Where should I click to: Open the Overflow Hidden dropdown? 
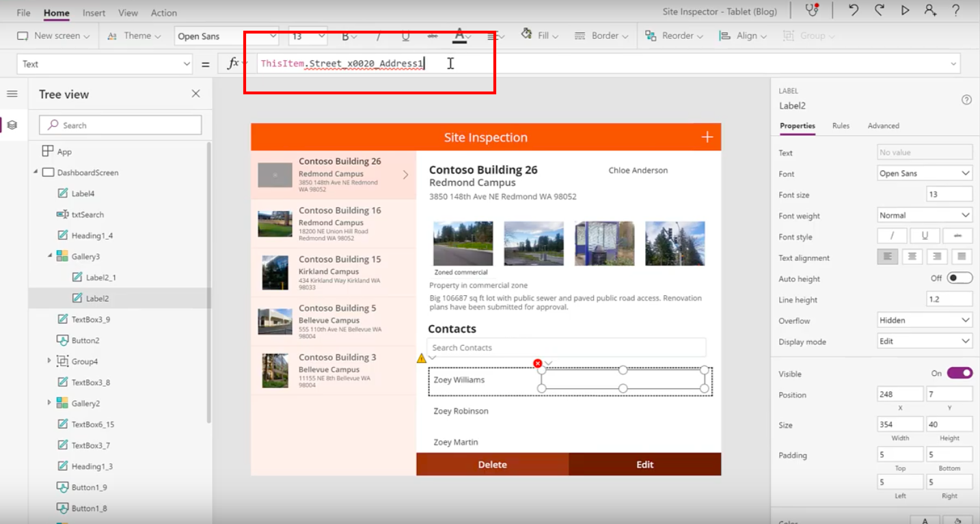[925, 320]
